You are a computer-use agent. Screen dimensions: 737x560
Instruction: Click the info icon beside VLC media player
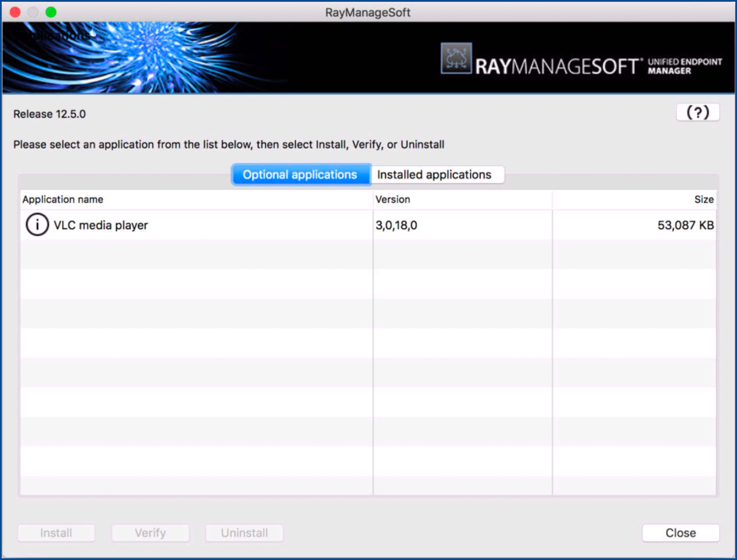click(37, 225)
